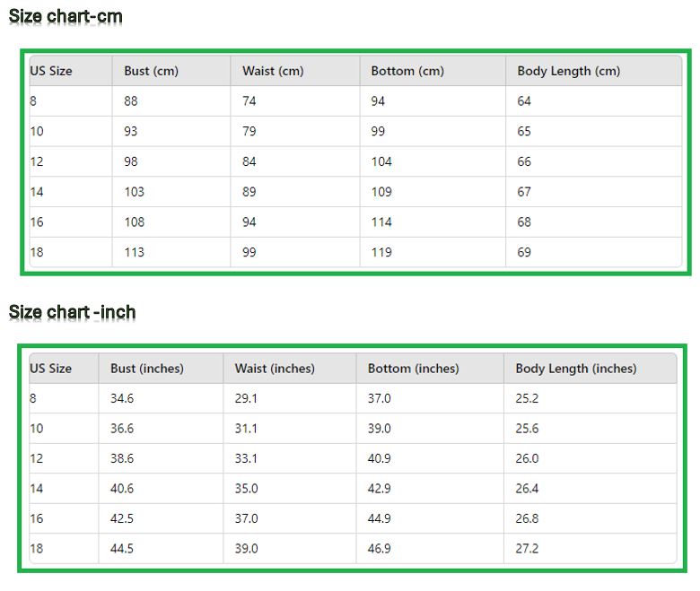Click the "Size chart -inch" heading
The width and height of the screenshot is (700, 591).
click(x=72, y=312)
